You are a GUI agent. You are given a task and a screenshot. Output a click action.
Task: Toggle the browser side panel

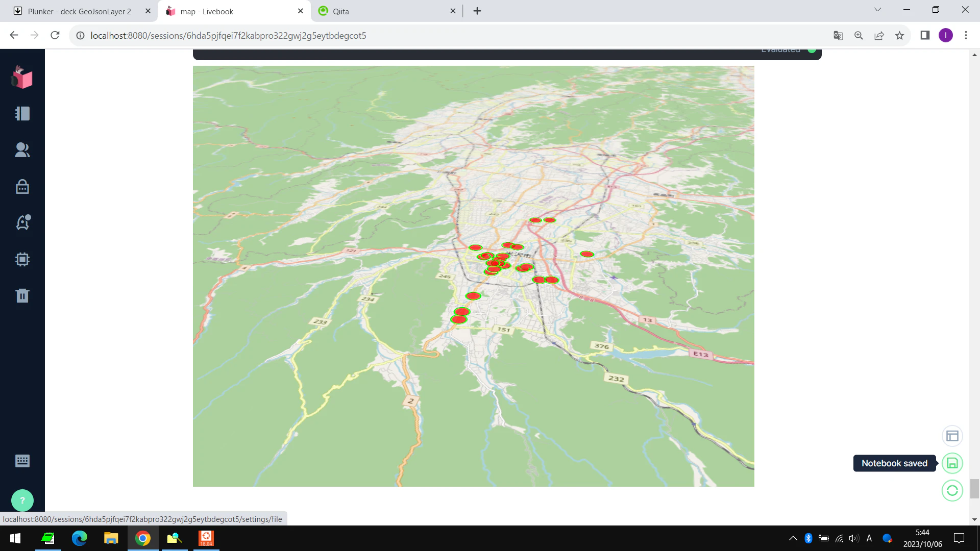pyautogui.click(x=925, y=35)
